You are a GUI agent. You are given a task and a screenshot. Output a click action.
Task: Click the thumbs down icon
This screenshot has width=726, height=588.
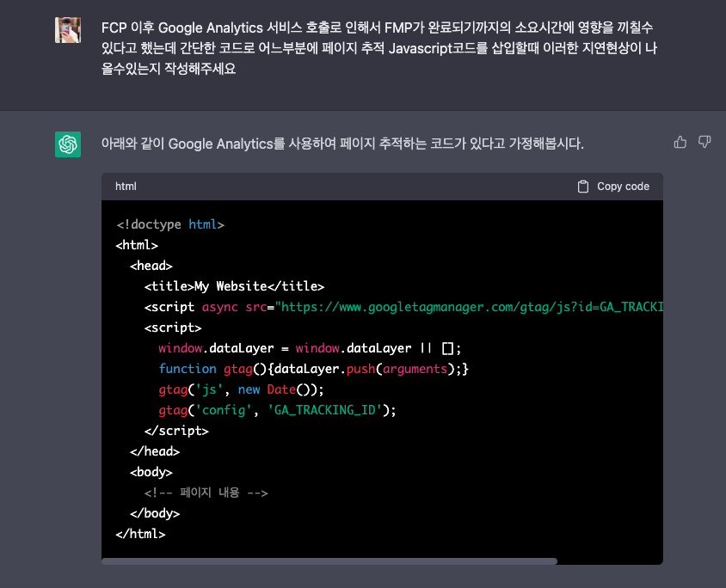704,142
